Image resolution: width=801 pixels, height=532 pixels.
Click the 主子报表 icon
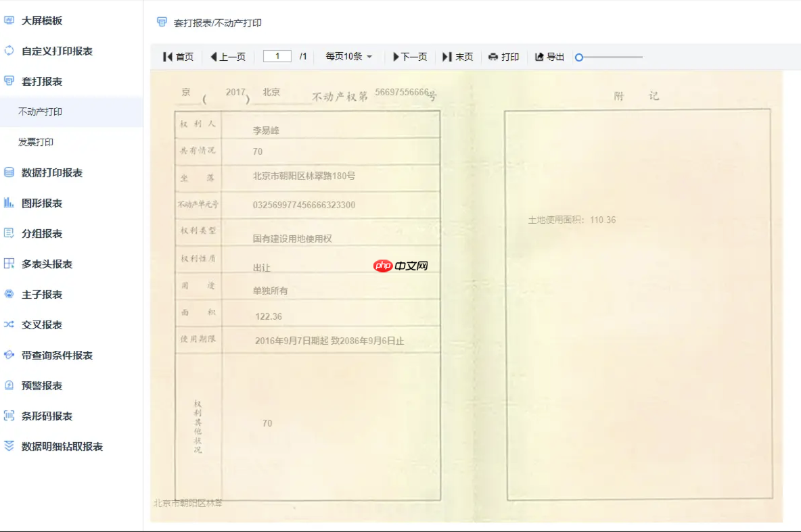tap(9, 294)
